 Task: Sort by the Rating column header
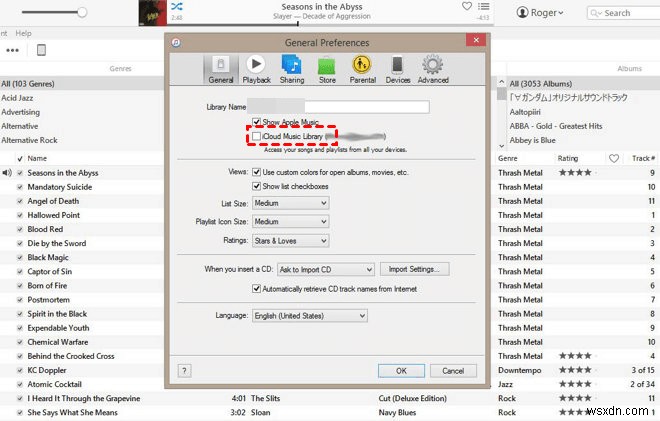coord(567,158)
